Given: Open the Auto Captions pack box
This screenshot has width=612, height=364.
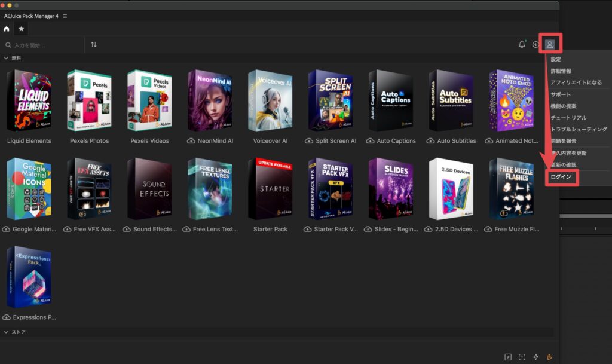Looking at the screenshot, I should tap(391, 100).
